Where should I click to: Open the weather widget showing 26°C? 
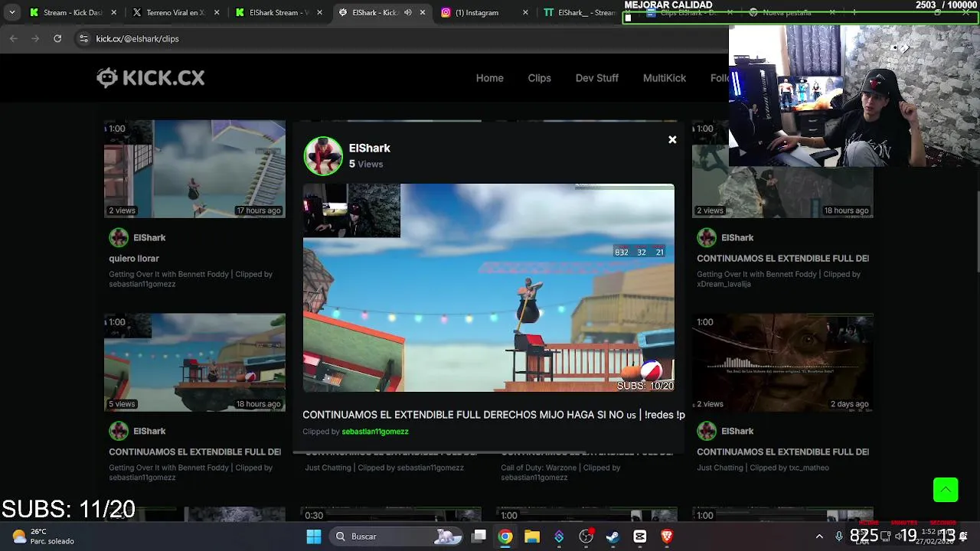coord(44,536)
